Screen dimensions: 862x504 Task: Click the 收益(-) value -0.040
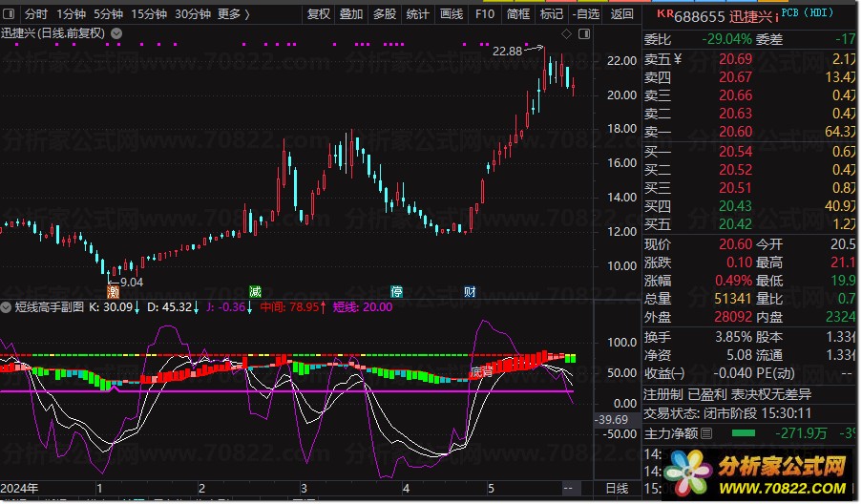(x=733, y=374)
